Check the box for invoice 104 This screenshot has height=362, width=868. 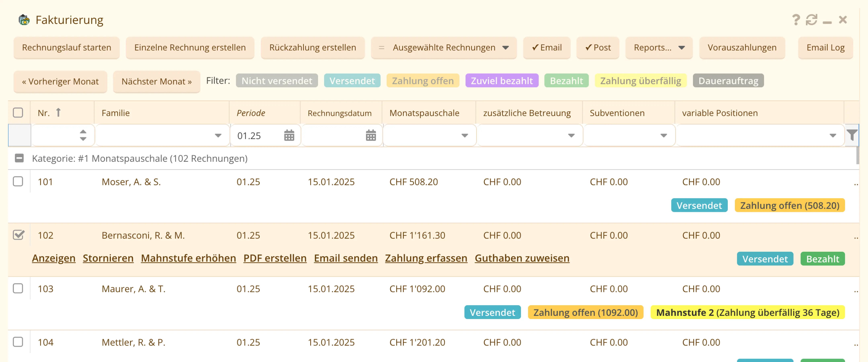click(x=18, y=342)
